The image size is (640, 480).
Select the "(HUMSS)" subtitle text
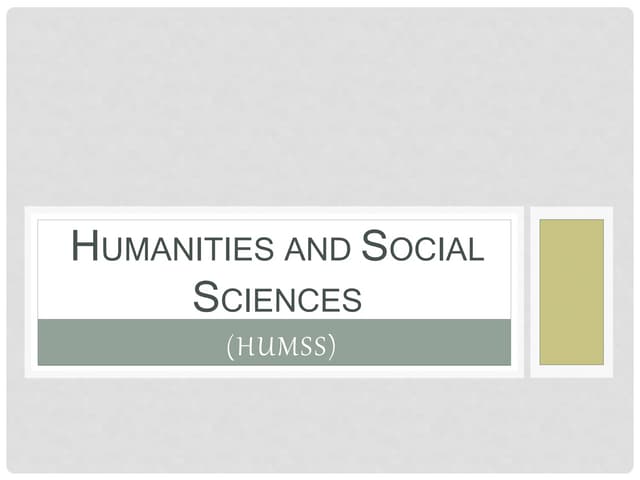coord(279,345)
